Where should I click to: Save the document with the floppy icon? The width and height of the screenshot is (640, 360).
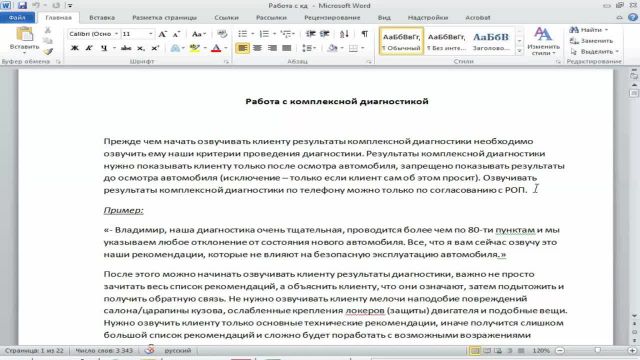click(22, 5)
